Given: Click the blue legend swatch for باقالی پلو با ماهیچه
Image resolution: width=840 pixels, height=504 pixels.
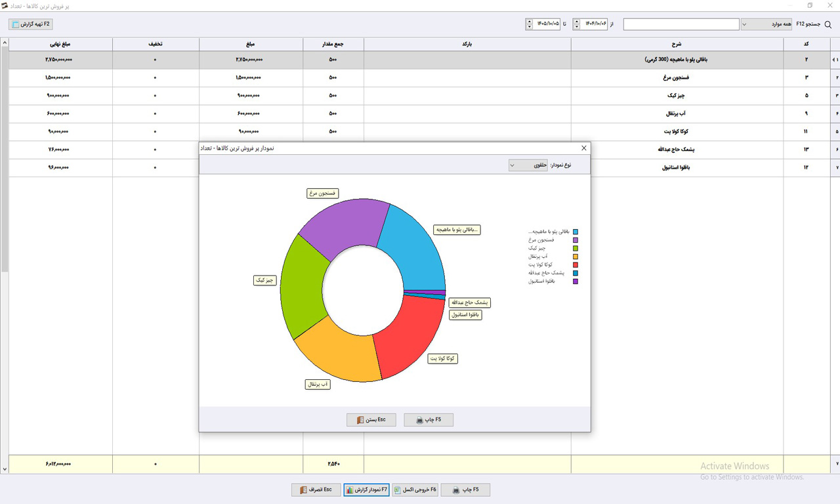Looking at the screenshot, I should coord(576,232).
